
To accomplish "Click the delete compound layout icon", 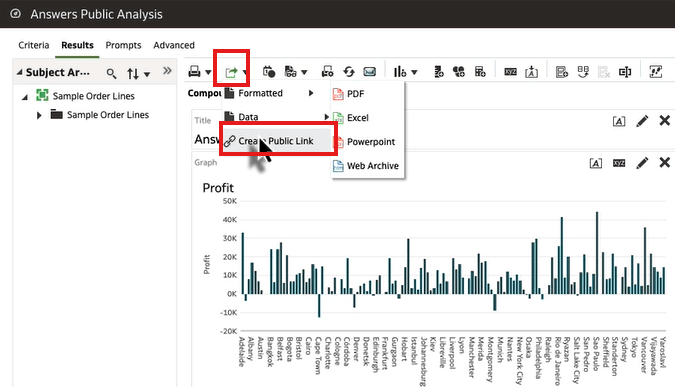I will pos(604,72).
